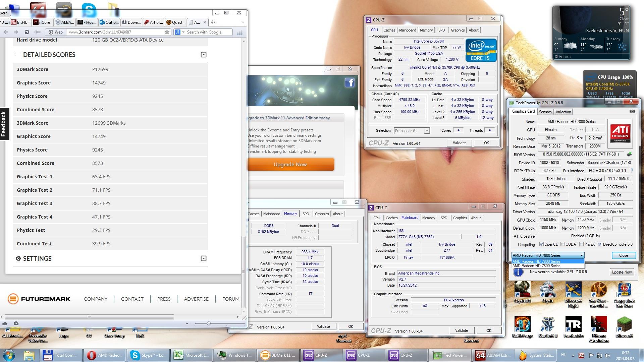Open the Opera password wand key icon
The width and height of the screenshot is (644, 362).
[38, 32]
